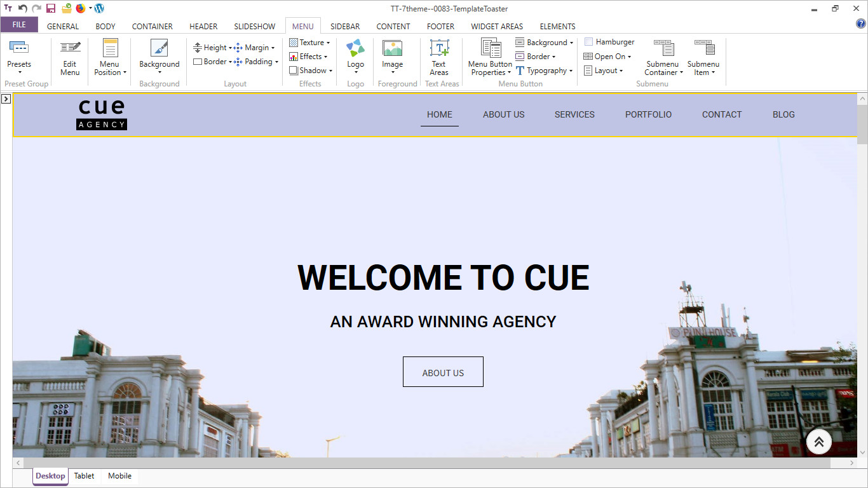Click the Submenu Container icon
This screenshot has width=868, height=488.
[663, 49]
